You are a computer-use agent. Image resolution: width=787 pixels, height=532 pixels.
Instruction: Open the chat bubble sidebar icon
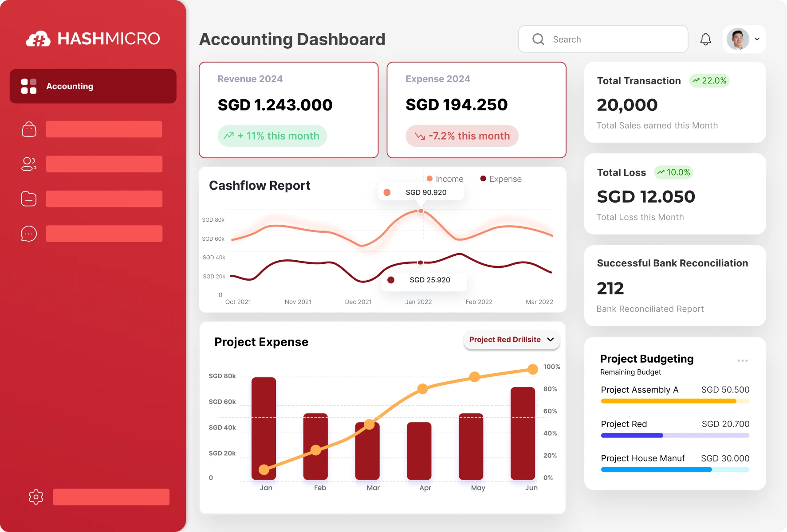[29, 234]
